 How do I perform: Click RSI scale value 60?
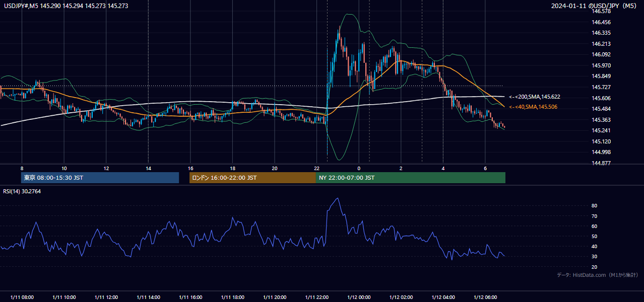(x=595, y=226)
